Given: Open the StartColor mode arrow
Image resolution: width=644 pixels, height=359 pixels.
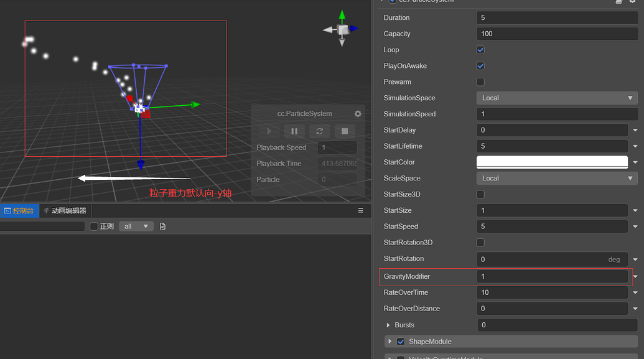Looking at the screenshot, I should tap(635, 162).
